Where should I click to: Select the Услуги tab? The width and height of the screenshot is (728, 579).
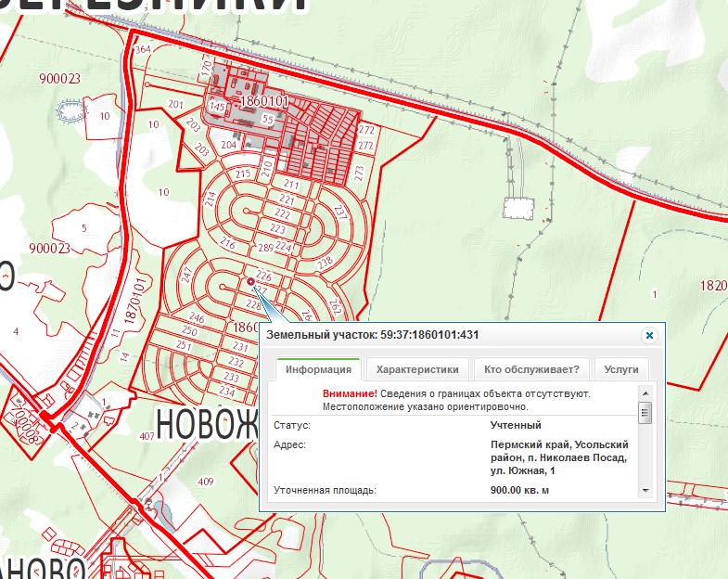(x=621, y=369)
